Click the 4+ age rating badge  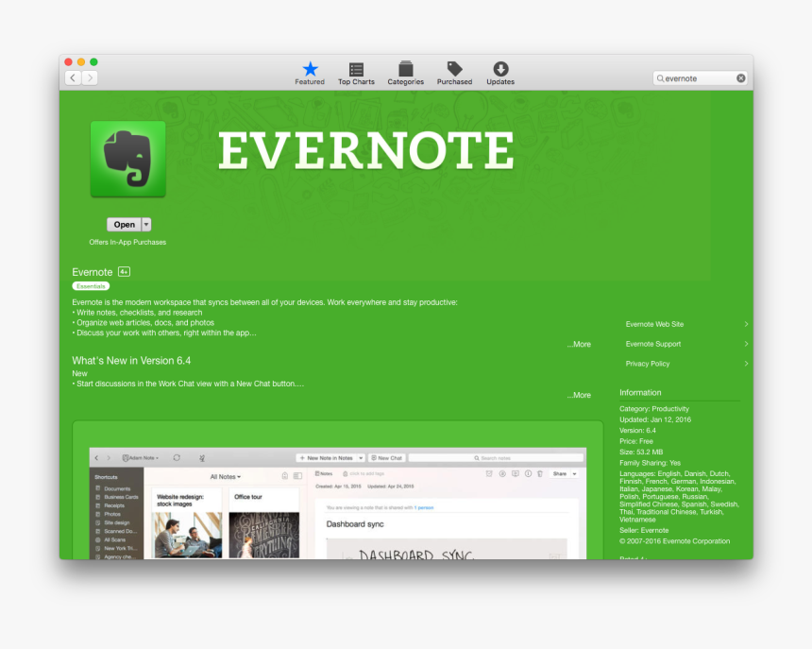(x=124, y=271)
